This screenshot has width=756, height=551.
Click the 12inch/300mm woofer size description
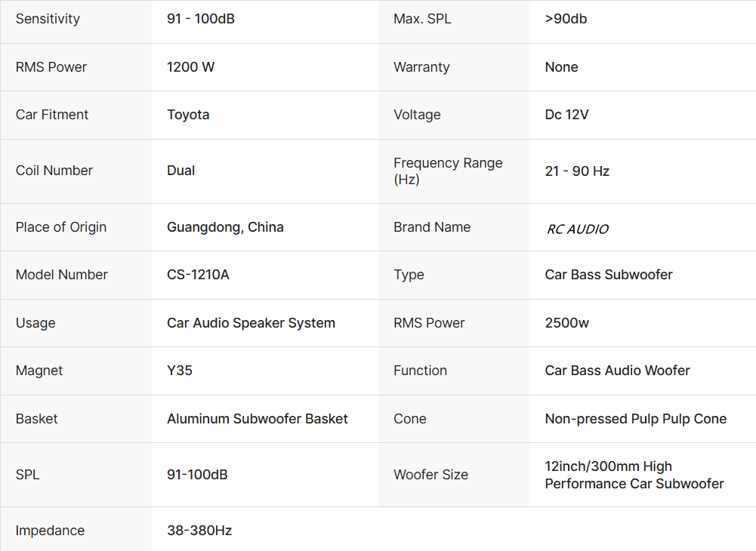pyautogui.click(x=634, y=475)
